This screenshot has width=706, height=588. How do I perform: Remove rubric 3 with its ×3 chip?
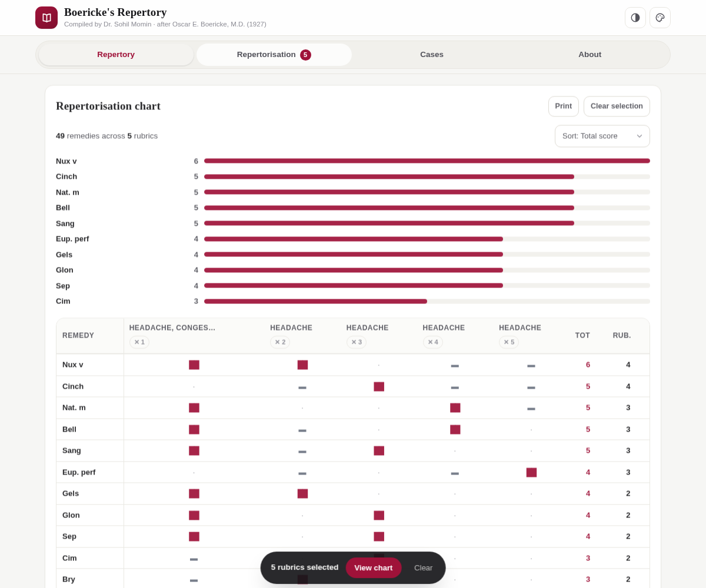click(357, 342)
